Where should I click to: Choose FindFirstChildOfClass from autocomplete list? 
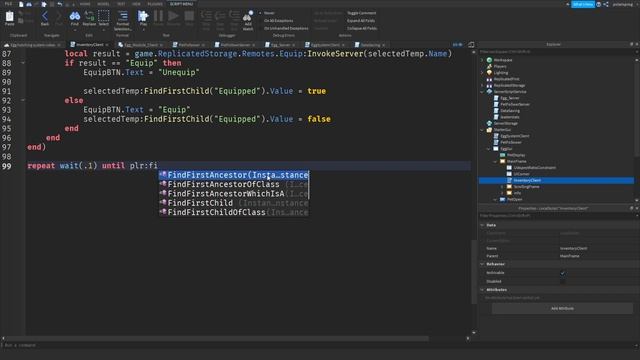point(234,213)
